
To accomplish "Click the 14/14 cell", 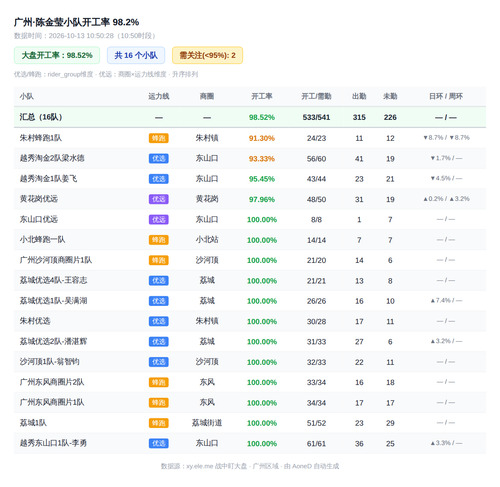I will pyautogui.click(x=316, y=240).
